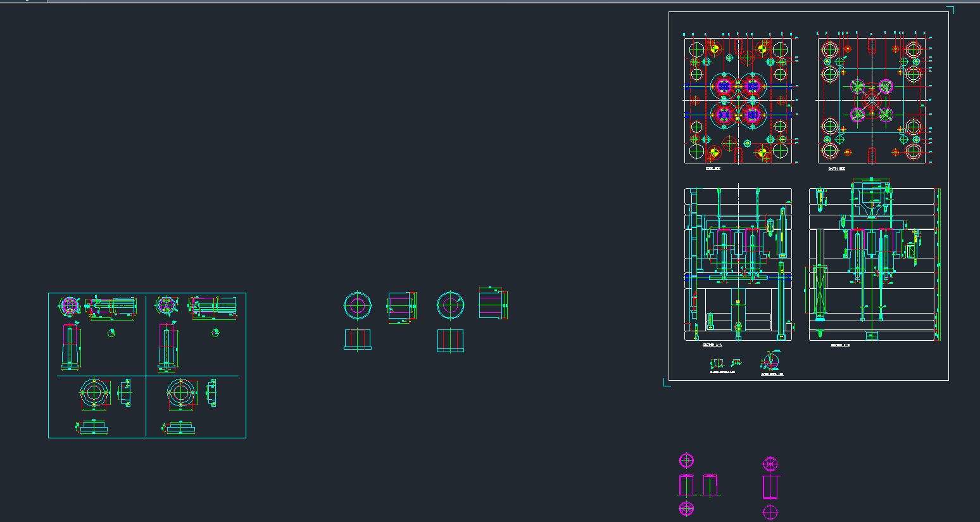
Task: Select the CORE SIDE text label
Action: pos(713,169)
